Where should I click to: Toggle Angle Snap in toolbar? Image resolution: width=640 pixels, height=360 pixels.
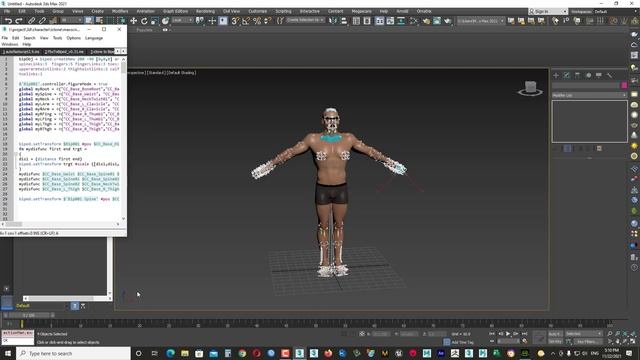(246, 21)
